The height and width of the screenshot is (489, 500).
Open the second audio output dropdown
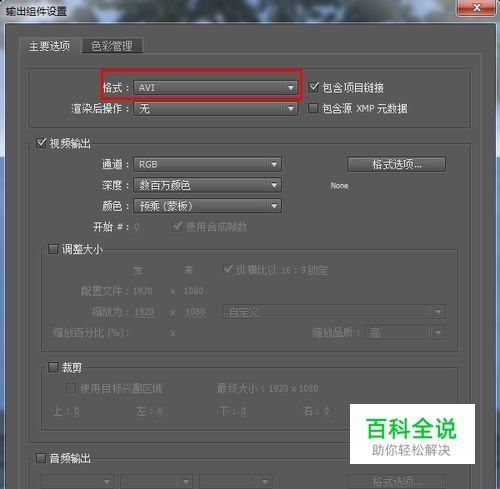(156, 481)
